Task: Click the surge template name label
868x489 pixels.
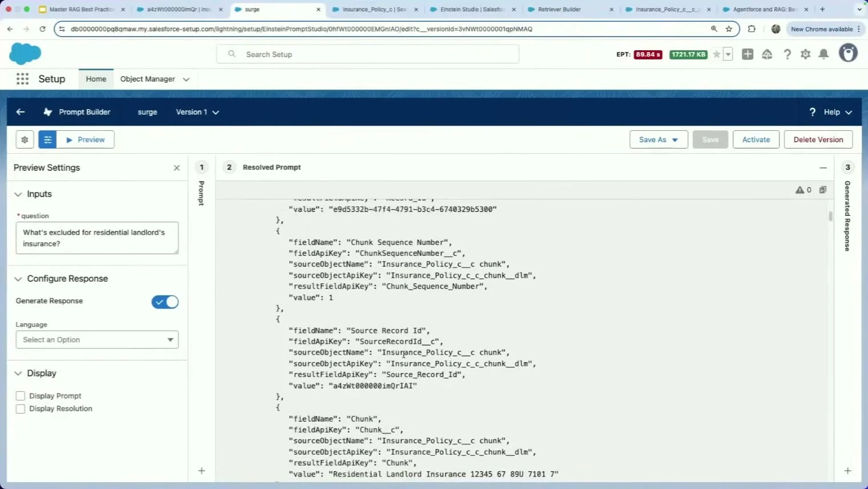Action: click(x=147, y=112)
